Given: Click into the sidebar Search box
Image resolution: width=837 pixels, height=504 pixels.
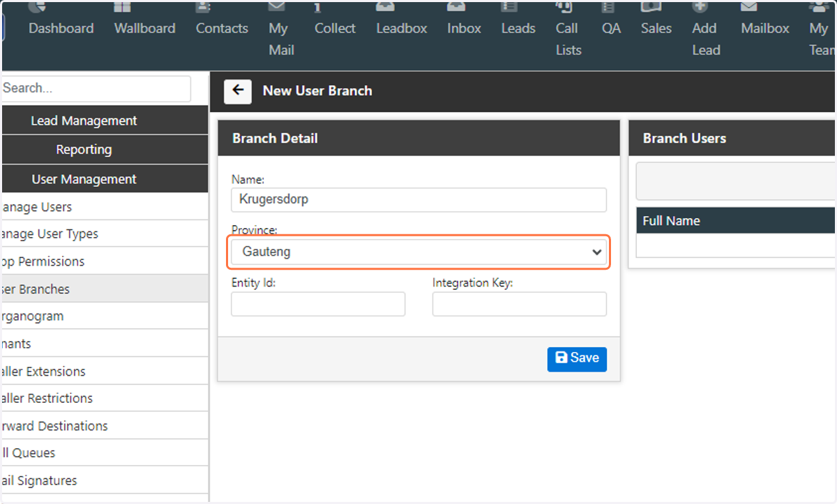Looking at the screenshot, I should pyautogui.click(x=95, y=89).
